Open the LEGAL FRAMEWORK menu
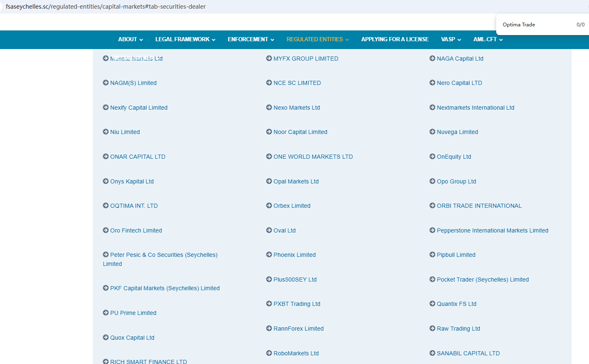 [x=185, y=40]
